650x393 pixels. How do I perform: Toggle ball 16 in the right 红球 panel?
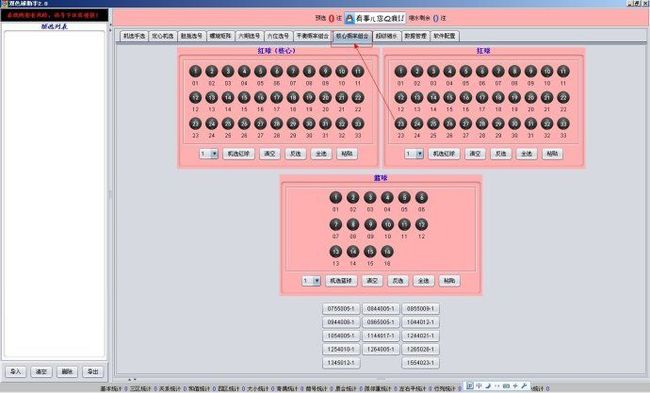pos(466,97)
